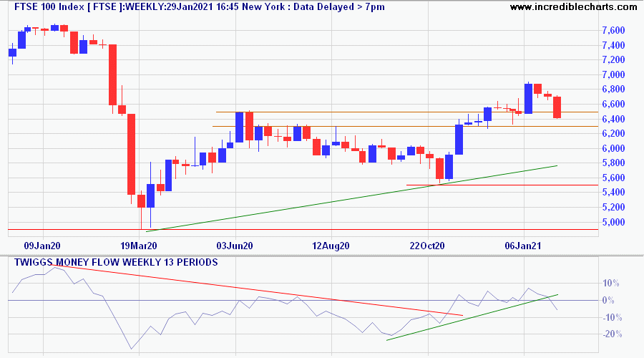Click the 03Jun20 date axis label
The height and width of the screenshot is (358, 644).
click(235, 246)
